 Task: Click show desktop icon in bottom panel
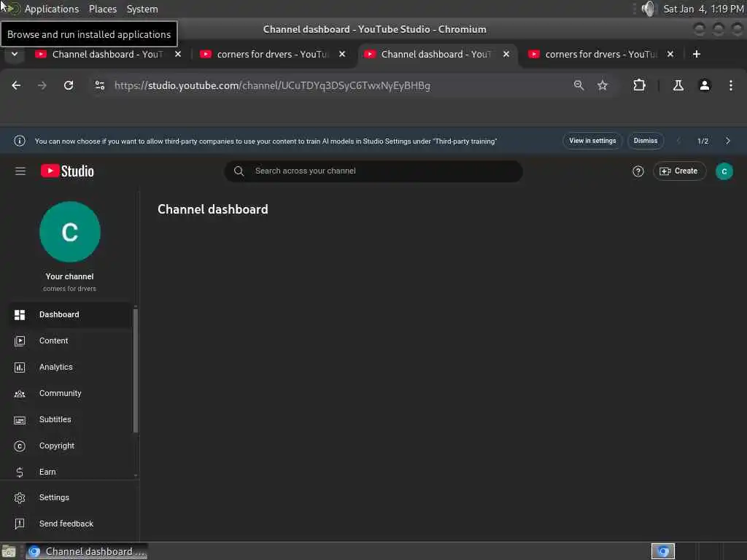point(9,552)
